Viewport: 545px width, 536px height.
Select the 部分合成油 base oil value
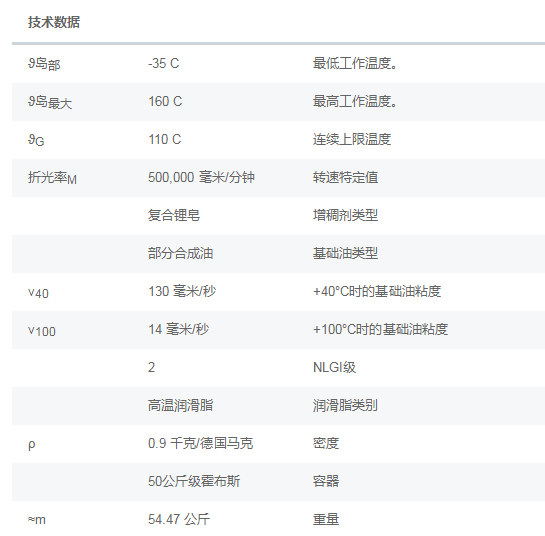(x=180, y=253)
